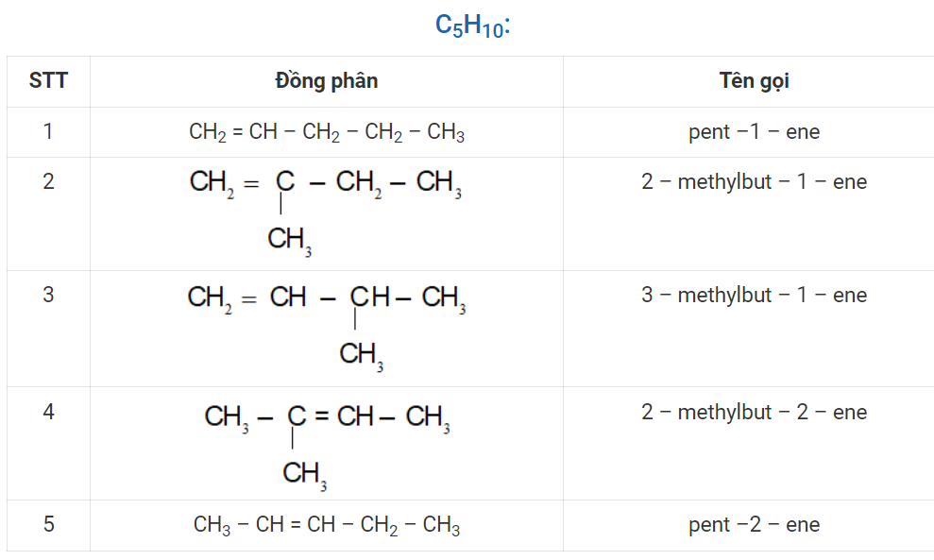Click the C5H10 title heading
Image resolution: width=934 pixels, height=560 pixels.
point(472,25)
